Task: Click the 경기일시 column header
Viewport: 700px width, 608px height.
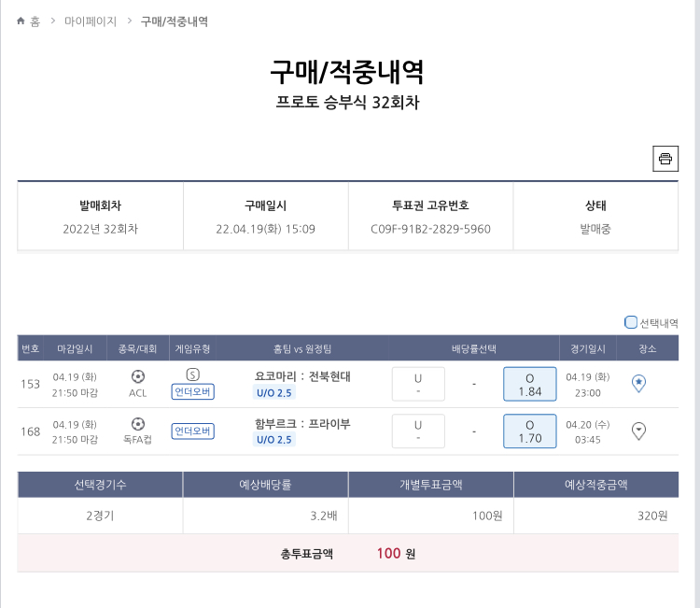Action: (x=588, y=349)
